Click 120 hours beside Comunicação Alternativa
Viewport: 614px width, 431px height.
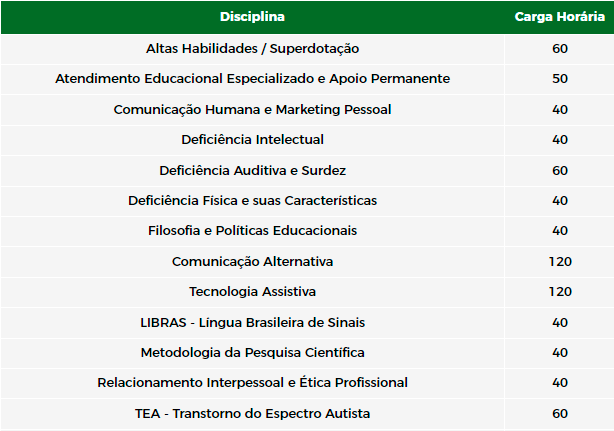coord(560,261)
